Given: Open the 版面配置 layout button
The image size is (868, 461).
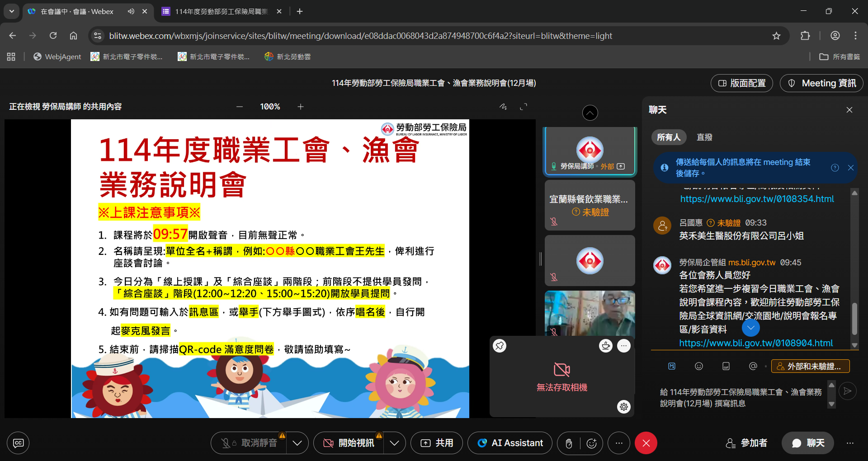Looking at the screenshot, I should (741, 83).
